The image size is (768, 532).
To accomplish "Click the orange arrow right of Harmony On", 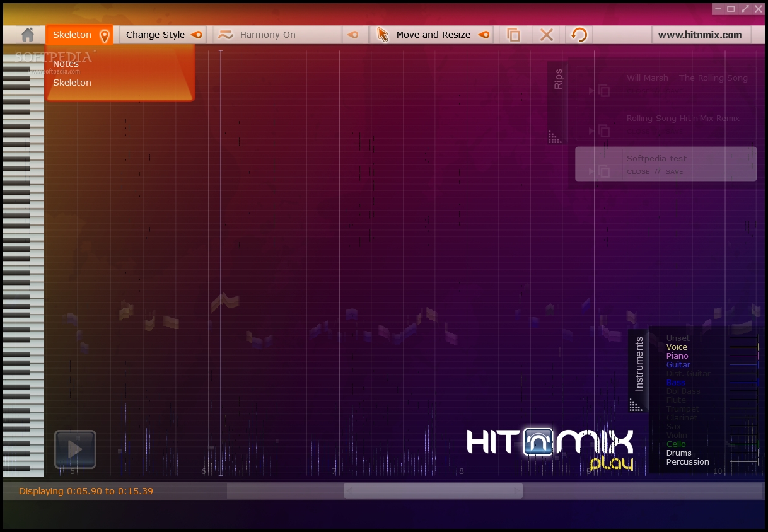I will coord(353,35).
